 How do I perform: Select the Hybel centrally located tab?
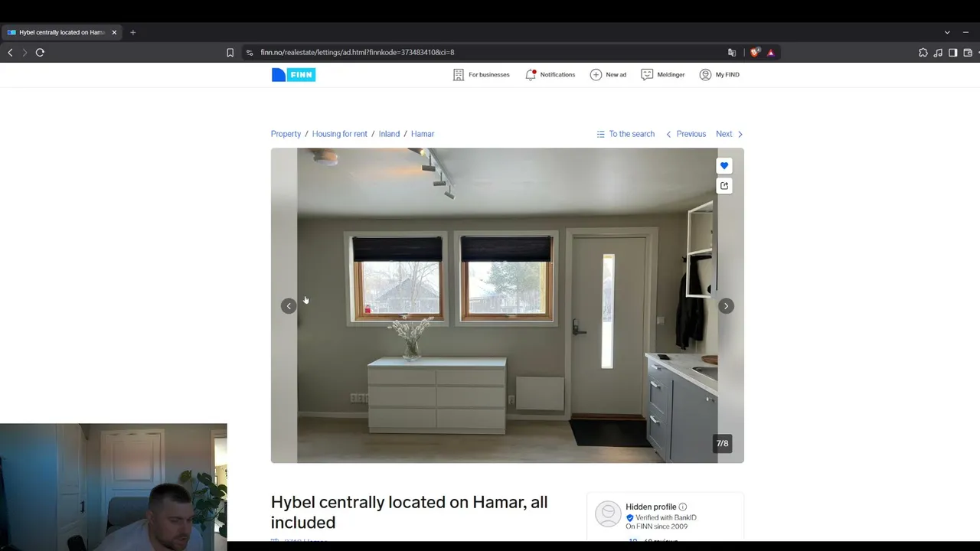tap(62, 32)
